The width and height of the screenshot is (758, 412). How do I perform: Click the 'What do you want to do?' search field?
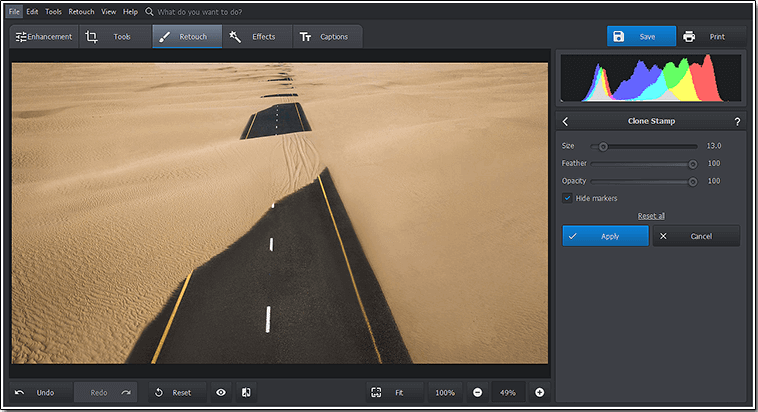click(x=200, y=12)
